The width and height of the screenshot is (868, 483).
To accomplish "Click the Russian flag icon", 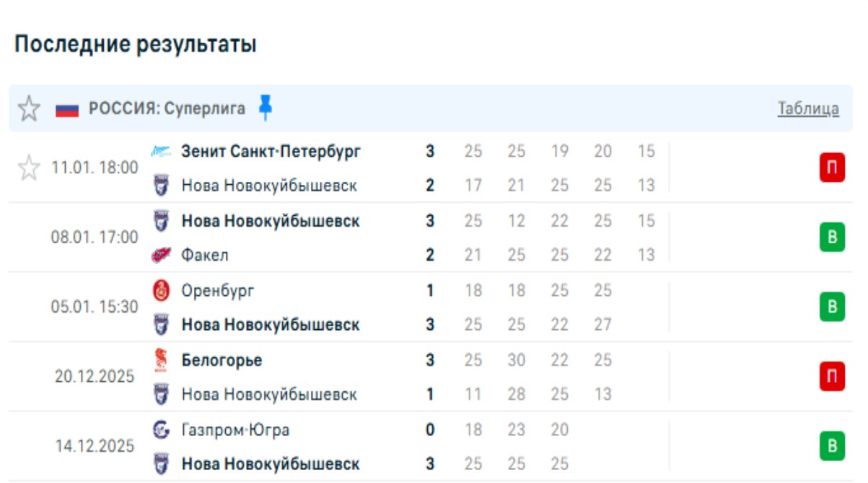I will [67, 110].
